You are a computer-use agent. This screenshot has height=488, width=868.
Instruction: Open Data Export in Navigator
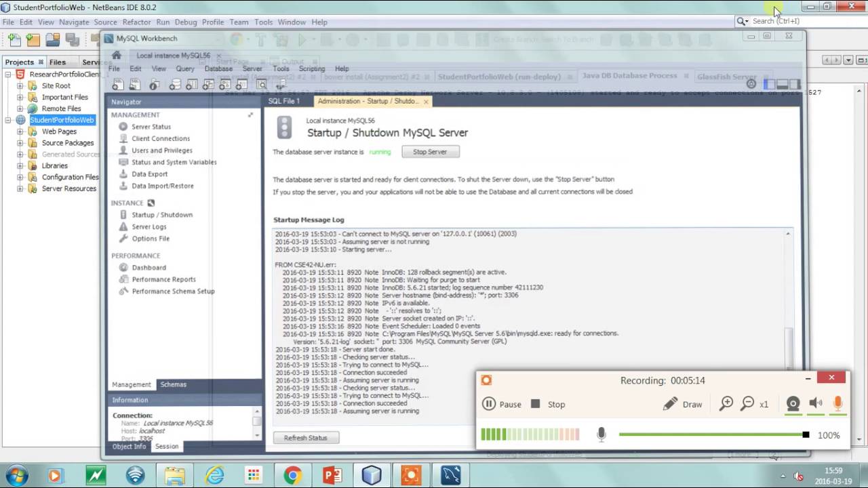coord(149,174)
